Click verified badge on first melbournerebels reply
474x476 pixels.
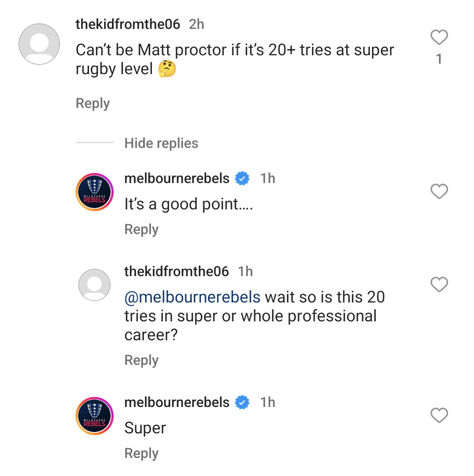tap(242, 178)
